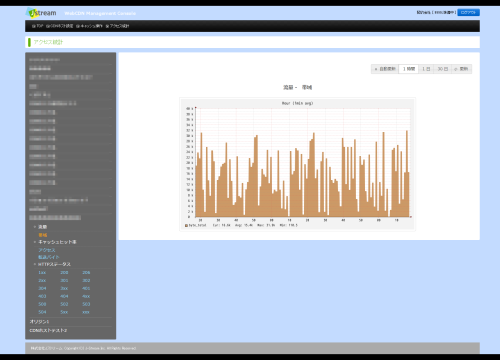
Task: Open the 503 status link
Action: click(86, 304)
